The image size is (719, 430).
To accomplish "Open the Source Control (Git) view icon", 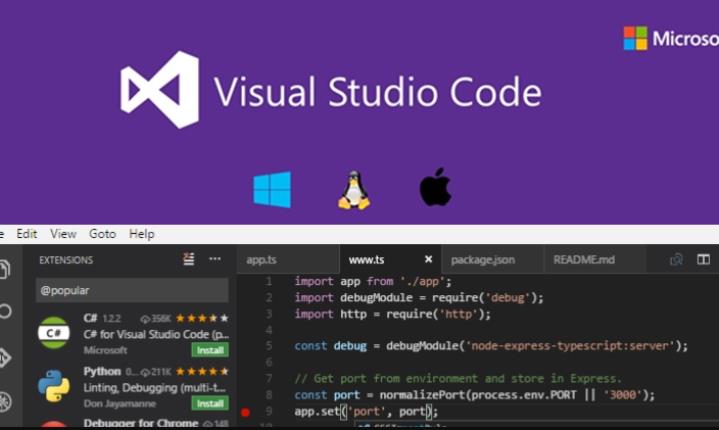I will 4,357.
